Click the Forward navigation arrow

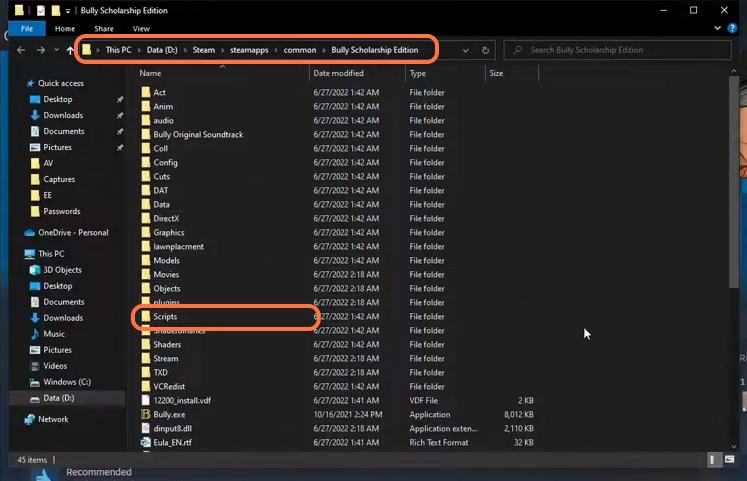coord(41,50)
